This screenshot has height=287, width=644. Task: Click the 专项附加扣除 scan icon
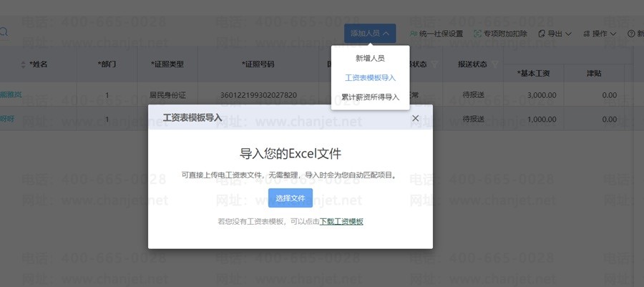[478, 34]
